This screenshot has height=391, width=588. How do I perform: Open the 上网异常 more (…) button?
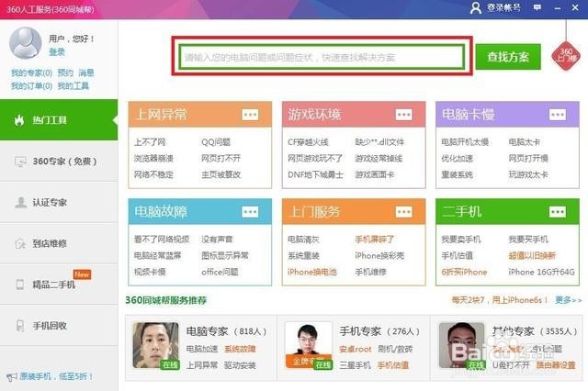tap(250, 115)
